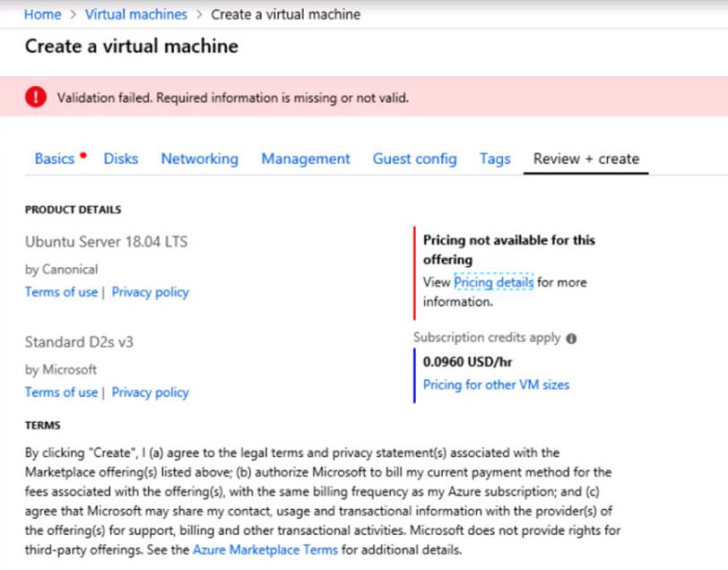Switch to the Guest config tab
Screen dimensions: 728x570
[x=414, y=159]
